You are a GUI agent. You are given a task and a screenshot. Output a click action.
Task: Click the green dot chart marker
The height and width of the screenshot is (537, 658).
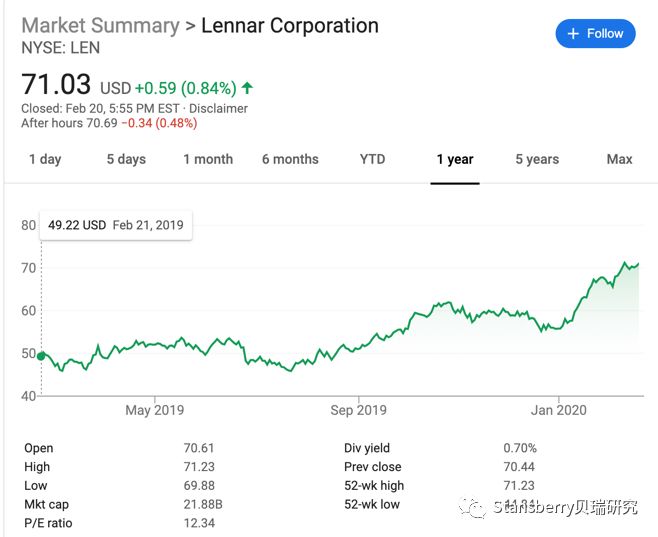pyautogui.click(x=42, y=354)
